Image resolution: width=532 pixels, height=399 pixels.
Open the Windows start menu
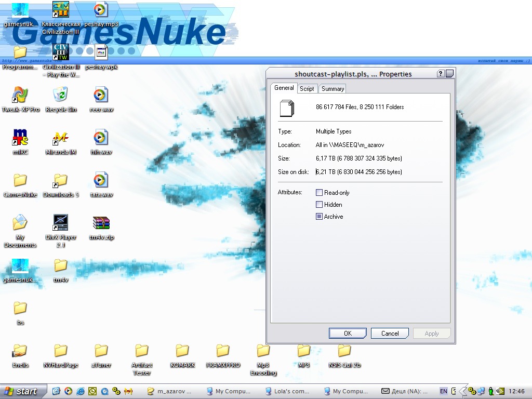(x=21, y=391)
